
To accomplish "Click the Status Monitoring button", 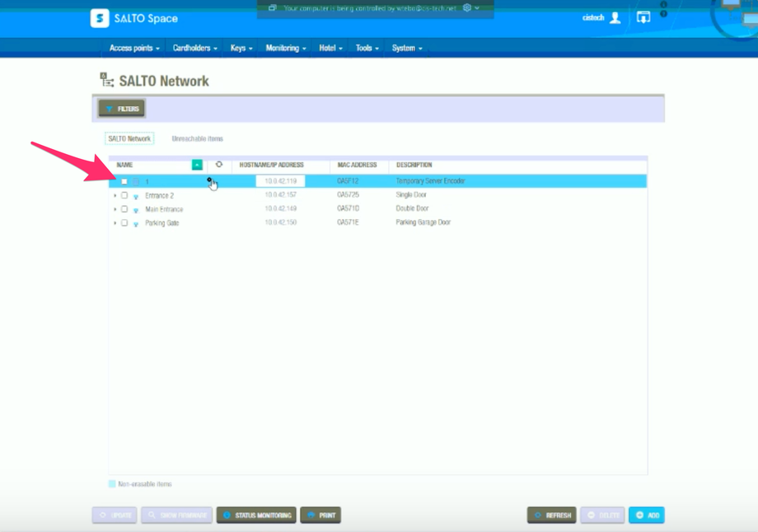I will click(x=256, y=515).
